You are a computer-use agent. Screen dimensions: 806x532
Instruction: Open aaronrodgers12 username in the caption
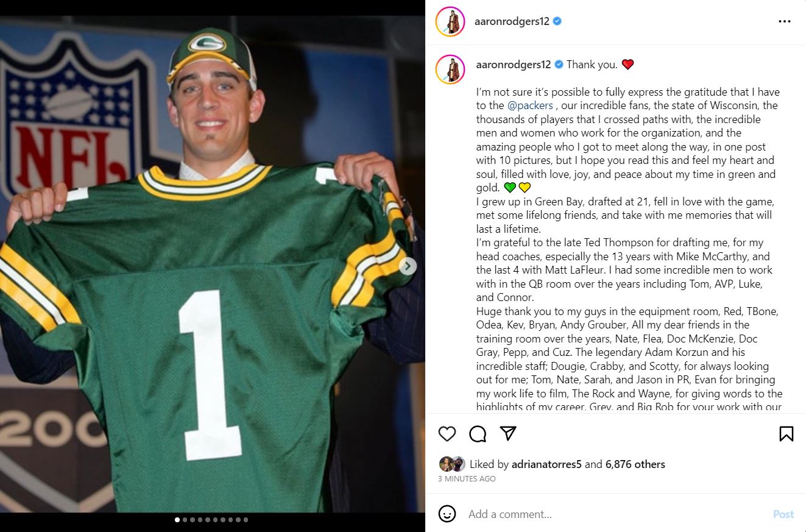(x=513, y=64)
